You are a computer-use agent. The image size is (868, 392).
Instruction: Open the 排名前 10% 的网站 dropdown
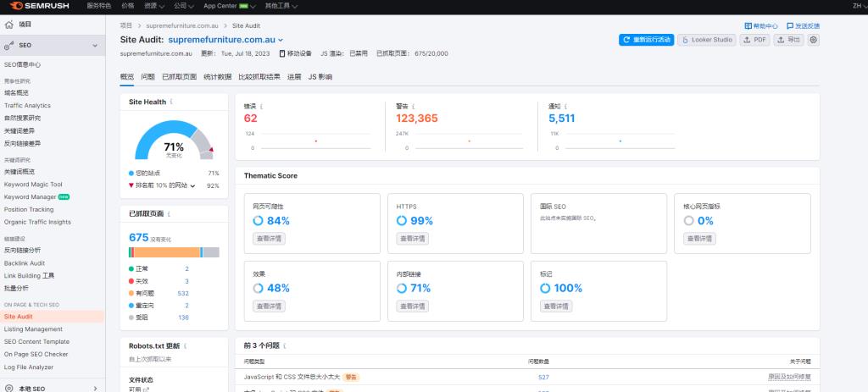(x=165, y=185)
